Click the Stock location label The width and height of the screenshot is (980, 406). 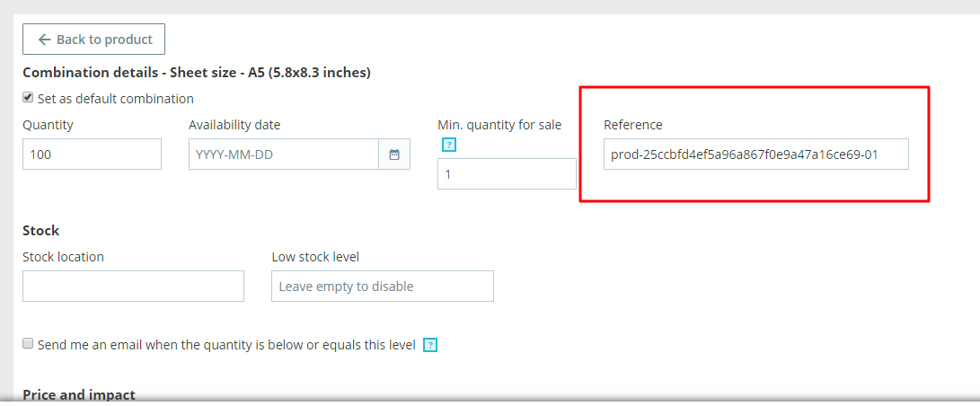point(63,257)
